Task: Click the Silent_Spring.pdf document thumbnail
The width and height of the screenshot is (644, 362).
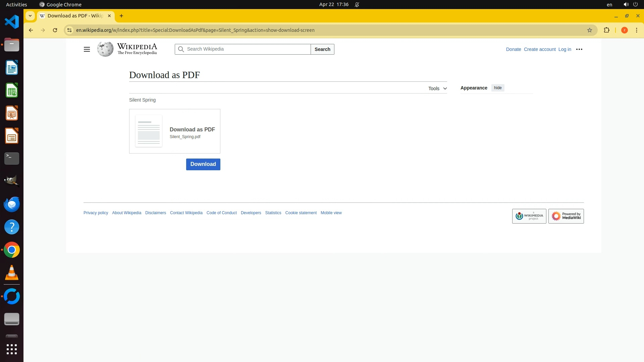Action: (149, 131)
